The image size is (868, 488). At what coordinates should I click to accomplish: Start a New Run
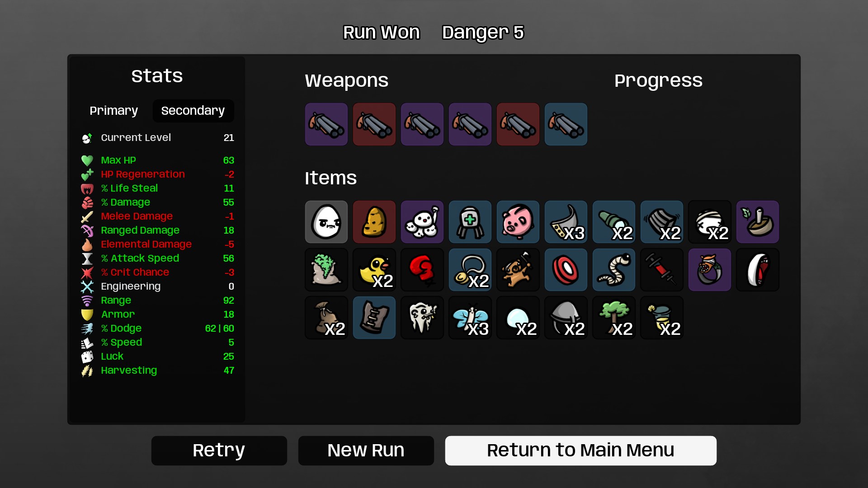pyautogui.click(x=366, y=450)
